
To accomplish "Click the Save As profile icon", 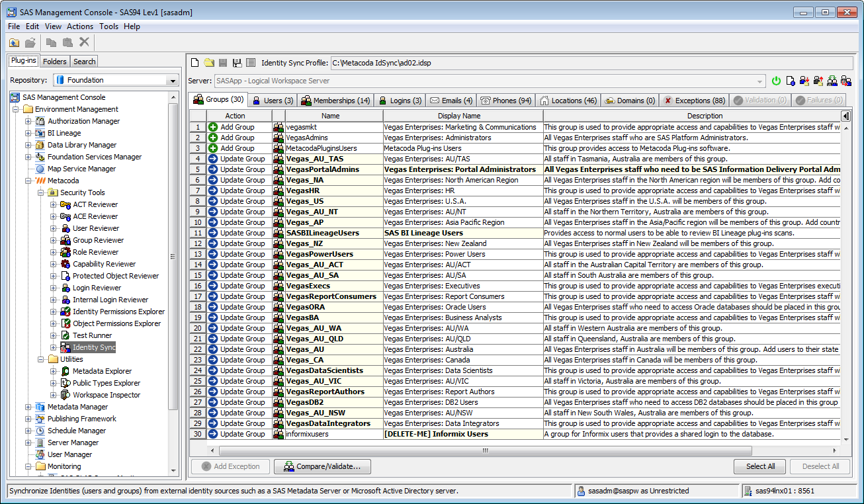I will click(237, 63).
